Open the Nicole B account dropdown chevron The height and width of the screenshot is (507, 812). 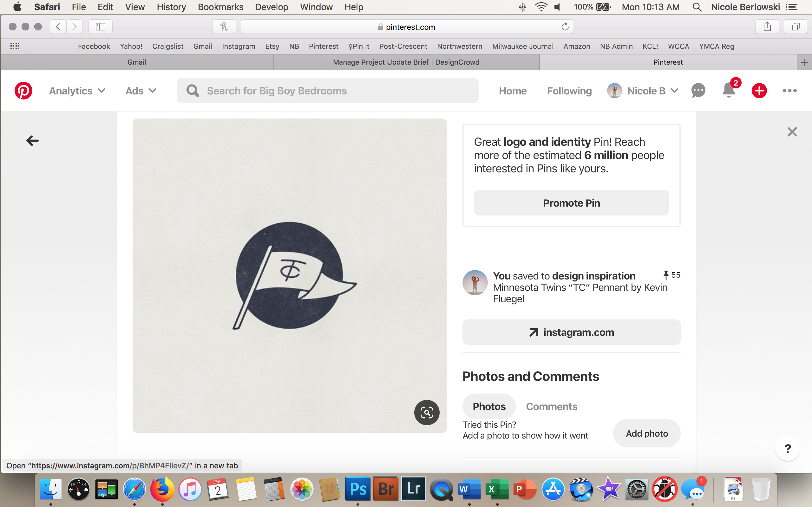pyautogui.click(x=674, y=91)
